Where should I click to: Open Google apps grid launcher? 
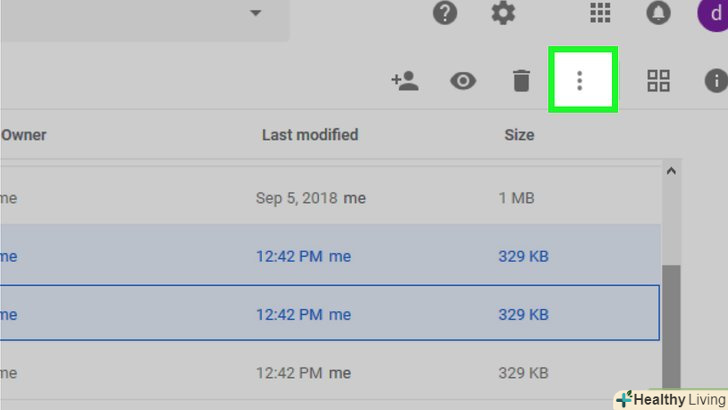point(600,13)
